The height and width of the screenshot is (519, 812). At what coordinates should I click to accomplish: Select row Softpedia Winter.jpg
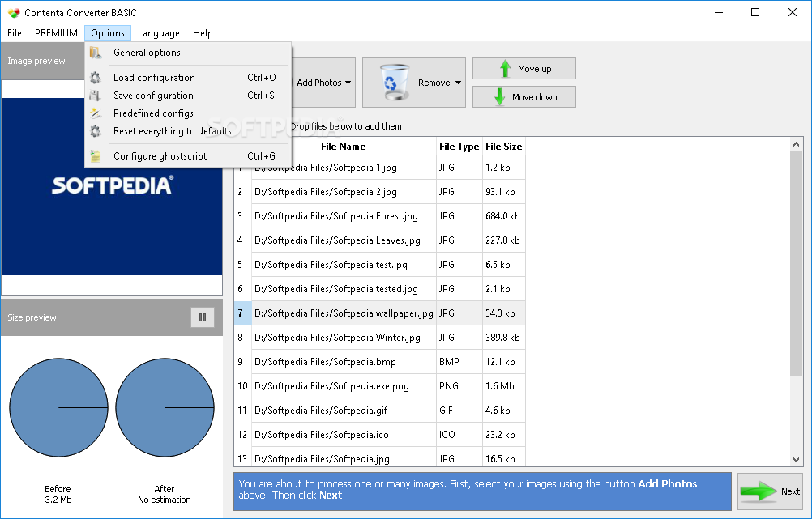tap(379, 338)
